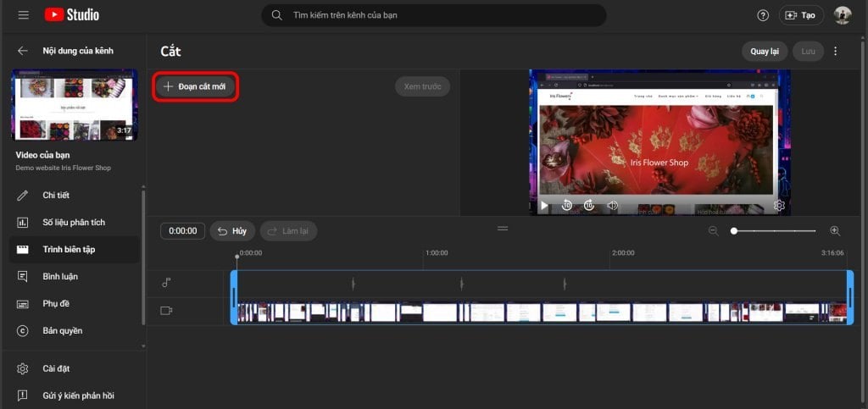Click the 2:00:00 timeline marker
The image size is (868, 409).
623,253
